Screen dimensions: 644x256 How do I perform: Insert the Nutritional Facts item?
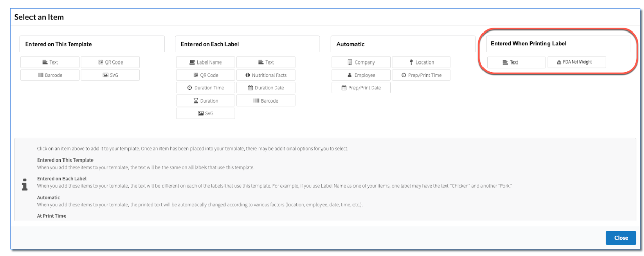266,75
